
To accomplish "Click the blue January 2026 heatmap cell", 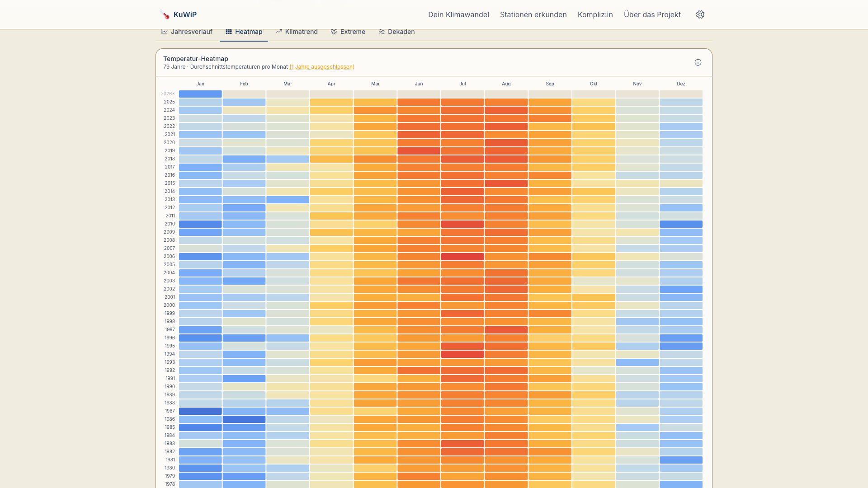I will tap(200, 94).
